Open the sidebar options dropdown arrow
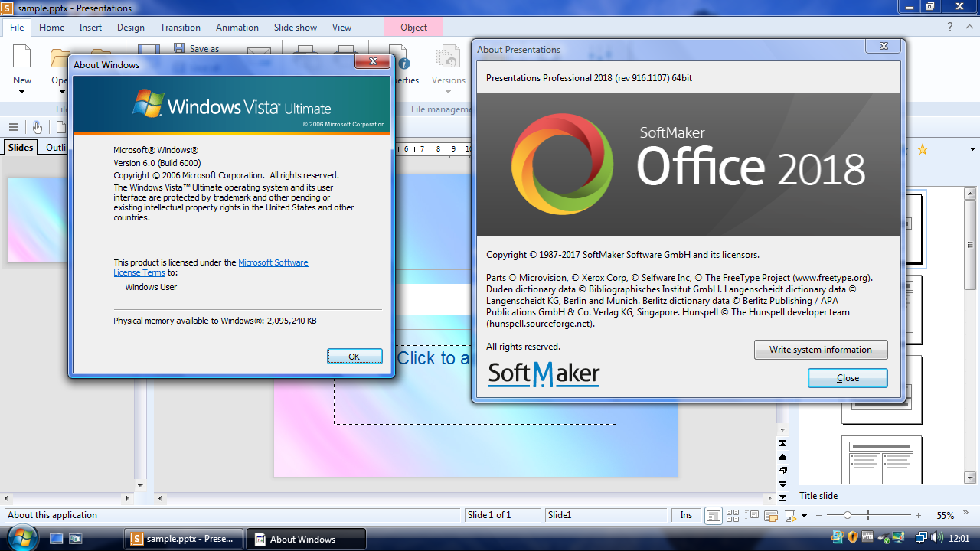Screen dimensions: 980x551 click(x=973, y=149)
